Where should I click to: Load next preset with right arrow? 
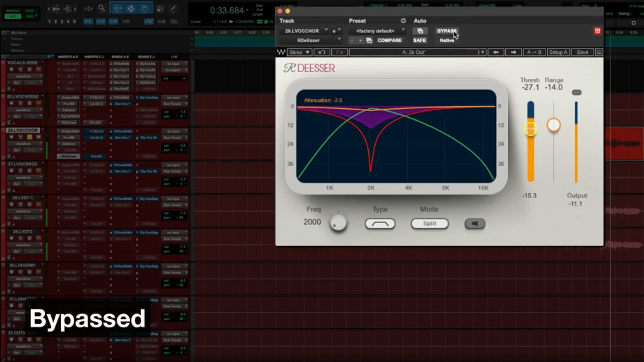click(x=513, y=52)
